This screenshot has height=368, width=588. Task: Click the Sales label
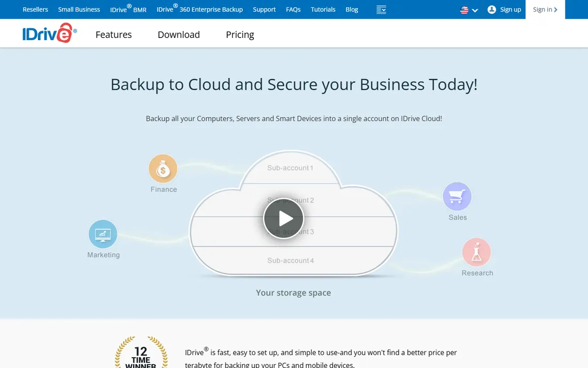pyautogui.click(x=458, y=217)
